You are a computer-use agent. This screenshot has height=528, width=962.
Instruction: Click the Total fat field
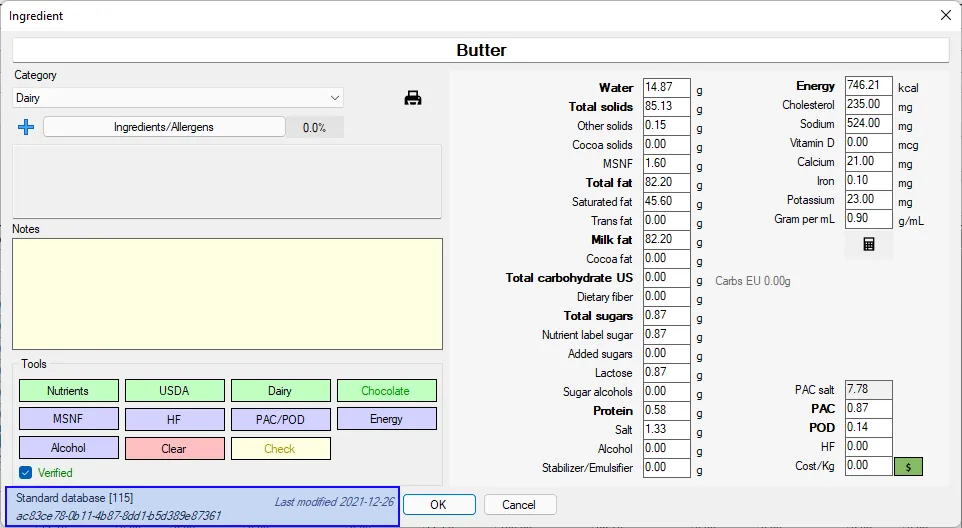[666, 183]
